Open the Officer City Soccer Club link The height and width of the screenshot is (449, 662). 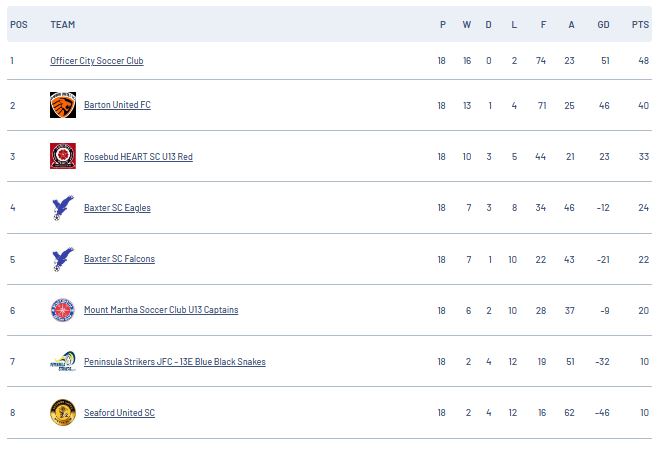click(97, 61)
